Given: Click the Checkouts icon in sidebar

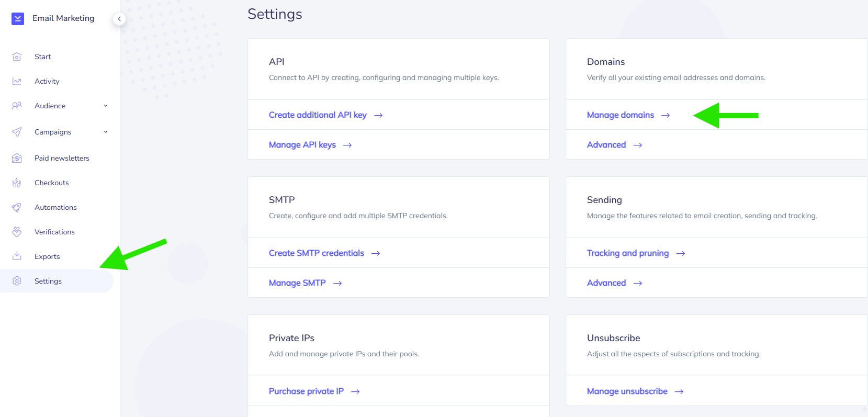Looking at the screenshot, I should click(x=17, y=183).
